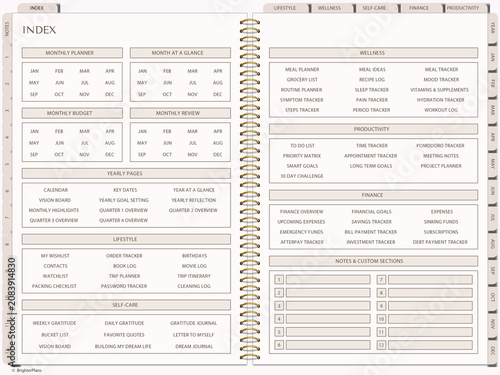Click custom section field number 10
The height and width of the screenshot is (375, 500).
tap(430, 319)
